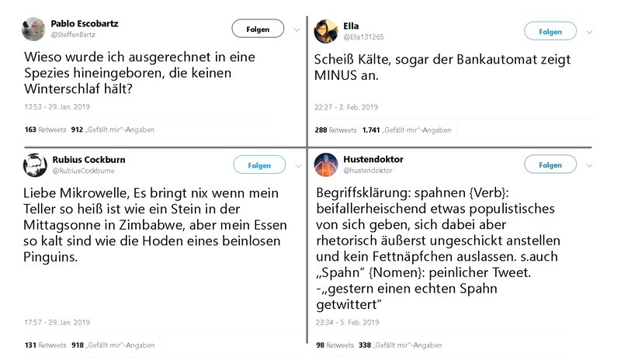View the 1.741 Gefällt mir likes
Image resolution: width=621 pixels, height=364 pixels.
pyautogui.click(x=406, y=130)
